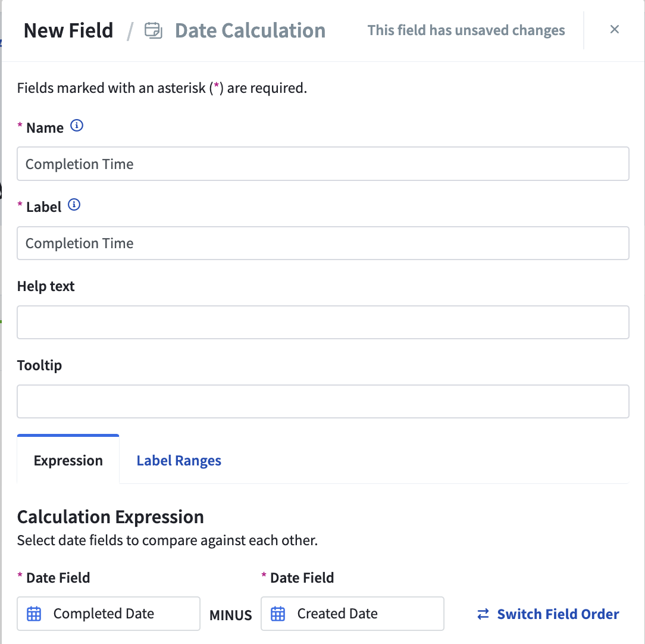Click the info icon next to Name
The image size is (645, 644).
(x=77, y=126)
